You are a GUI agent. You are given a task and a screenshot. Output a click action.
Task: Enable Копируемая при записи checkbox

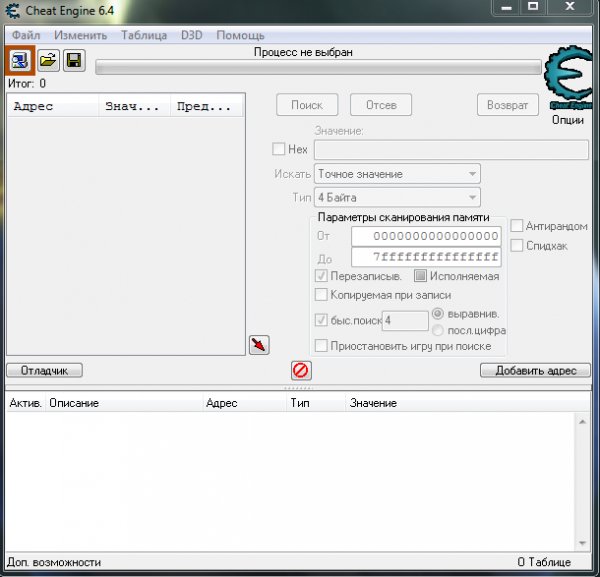(321, 295)
